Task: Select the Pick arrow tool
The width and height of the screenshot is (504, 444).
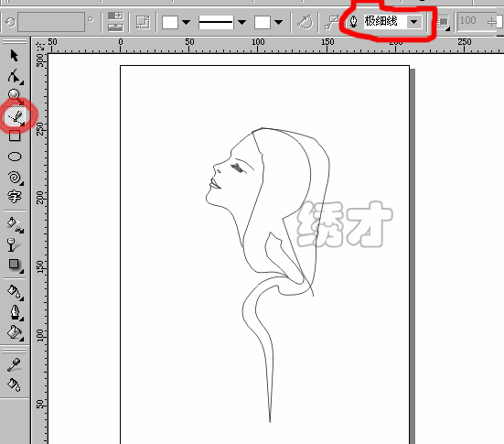Action: (14, 55)
